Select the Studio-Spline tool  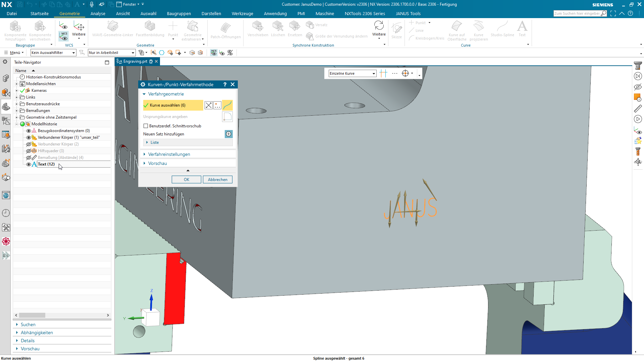click(502, 26)
